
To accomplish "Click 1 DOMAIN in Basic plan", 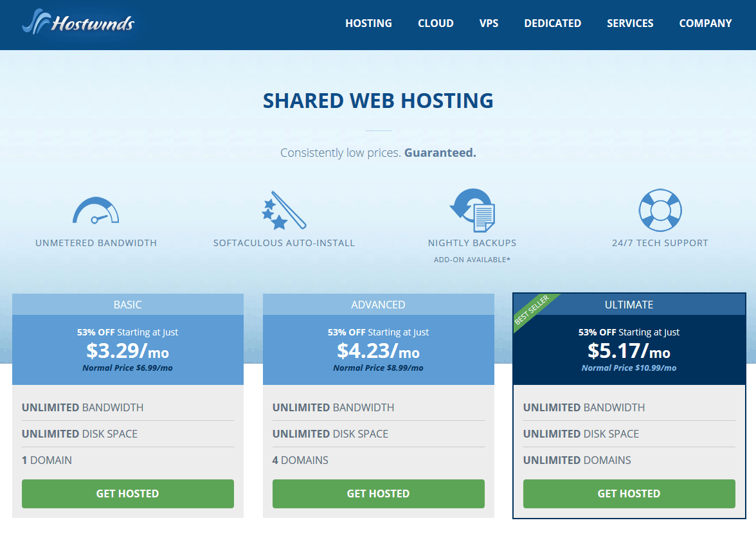I will 47,460.
